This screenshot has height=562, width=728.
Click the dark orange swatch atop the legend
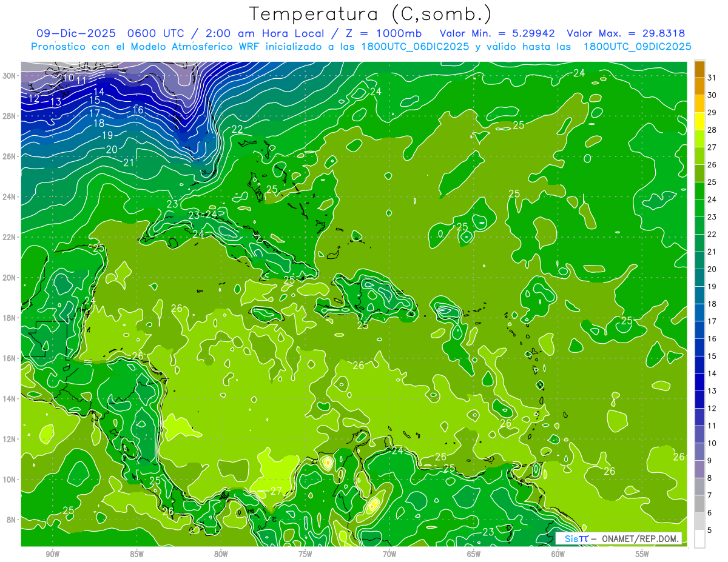[699, 69]
